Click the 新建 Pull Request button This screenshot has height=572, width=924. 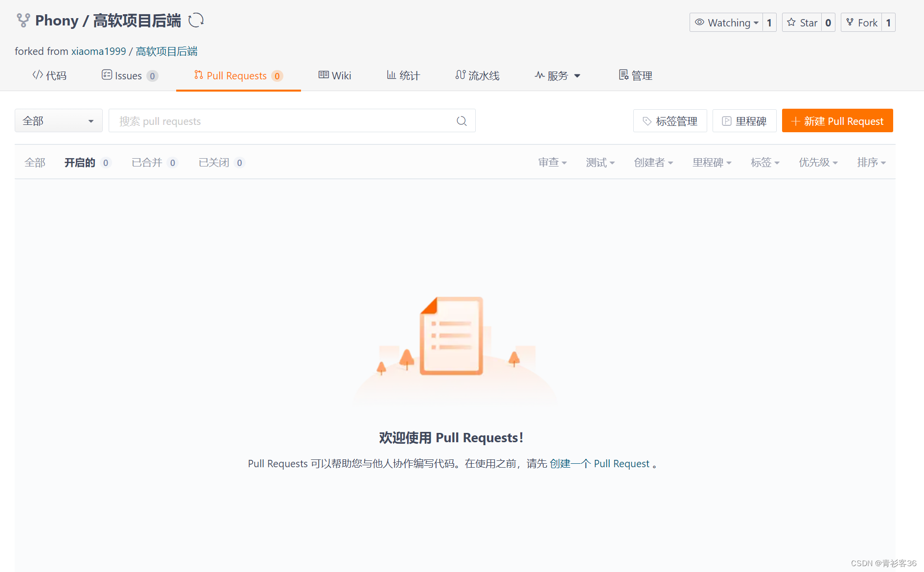pyautogui.click(x=837, y=120)
